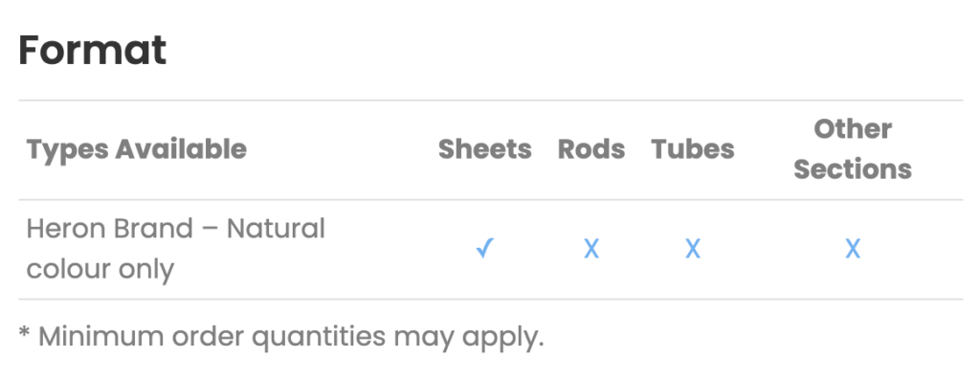Click the word Sections in the header
The image size is (980, 381).
click(x=853, y=169)
